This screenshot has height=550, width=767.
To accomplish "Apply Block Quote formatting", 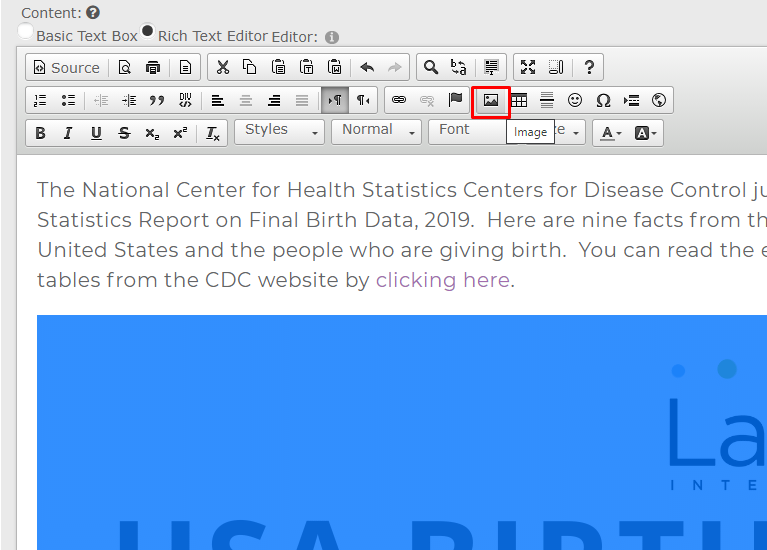I will [x=157, y=100].
